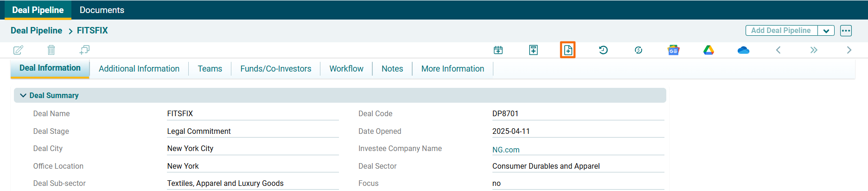Click the Google Drive icon
Image resolution: width=868 pixels, height=191 pixels.
[x=708, y=50]
